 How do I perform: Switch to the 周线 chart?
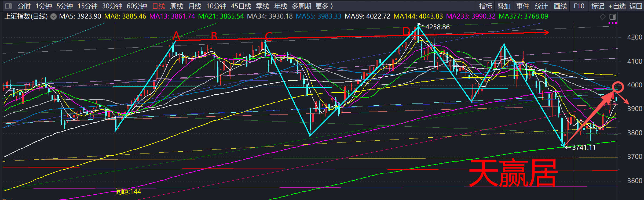(x=177, y=6)
